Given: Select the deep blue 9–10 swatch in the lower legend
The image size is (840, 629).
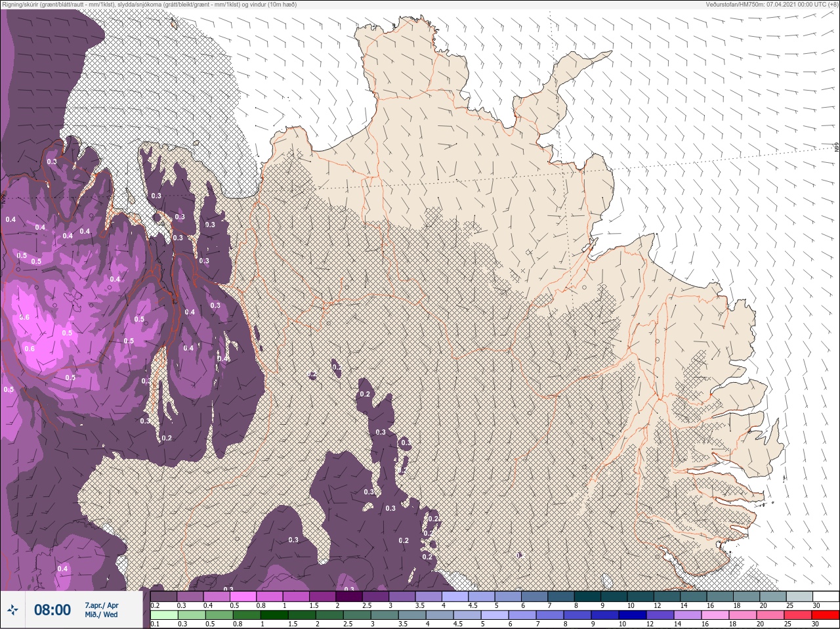Looking at the screenshot, I should pyautogui.click(x=605, y=615).
